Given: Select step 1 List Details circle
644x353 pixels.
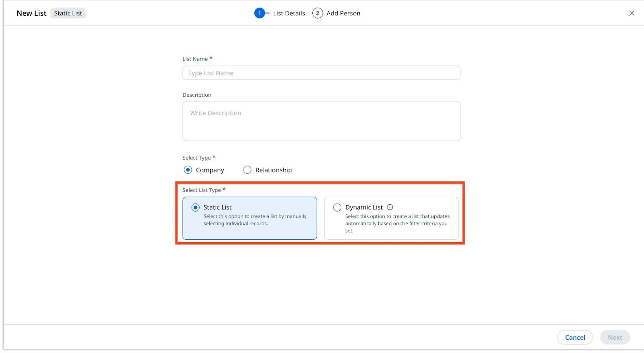Looking at the screenshot, I should (x=260, y=13).
